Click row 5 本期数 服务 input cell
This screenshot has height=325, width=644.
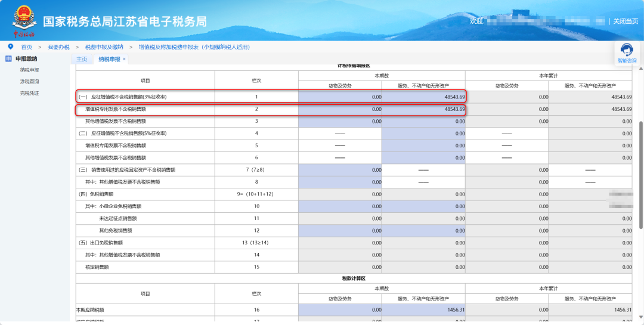pyautogui.click(x=423, y=146)
